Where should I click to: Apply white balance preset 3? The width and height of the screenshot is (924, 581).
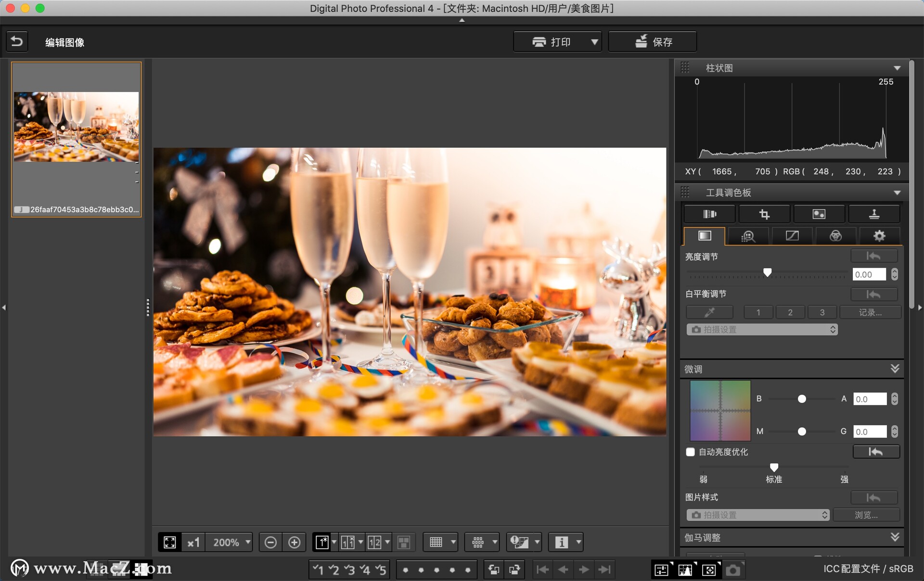pyautogui.click(x=822, y=312)
